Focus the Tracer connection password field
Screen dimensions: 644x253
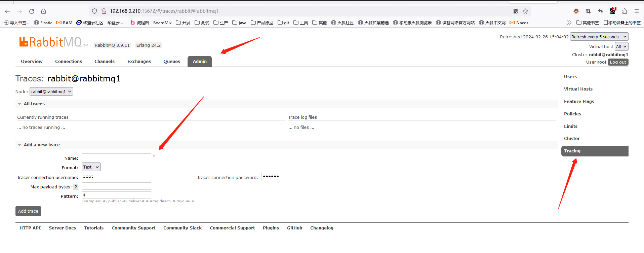(296, 177)
